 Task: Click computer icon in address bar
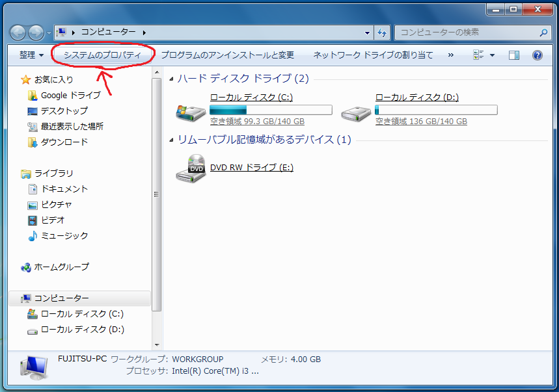click(61, 33)
